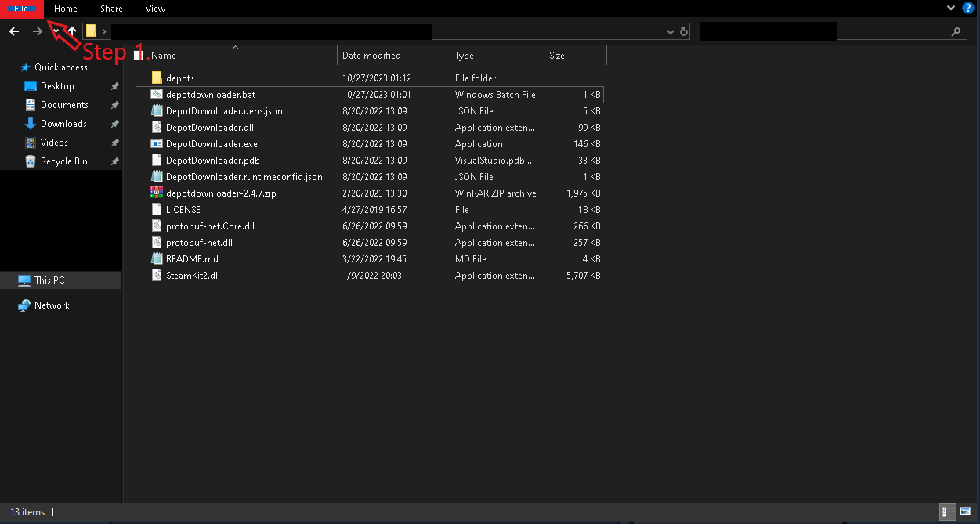
Task: Select the depotdownloader.bat file icon
Action: tap(157, 95)
